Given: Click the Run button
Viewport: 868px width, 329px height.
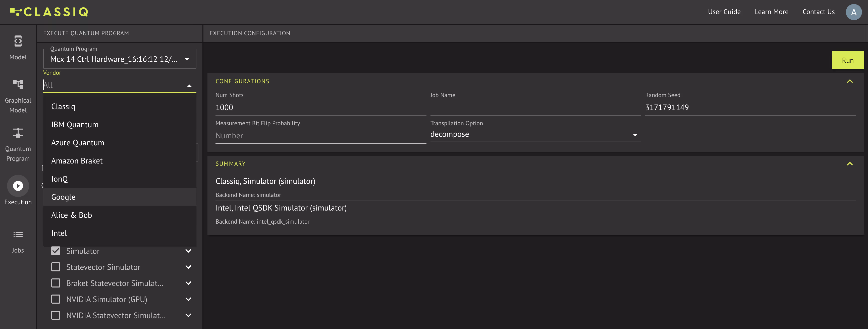Looking at the screenshot, I should (x=847, y=60).
